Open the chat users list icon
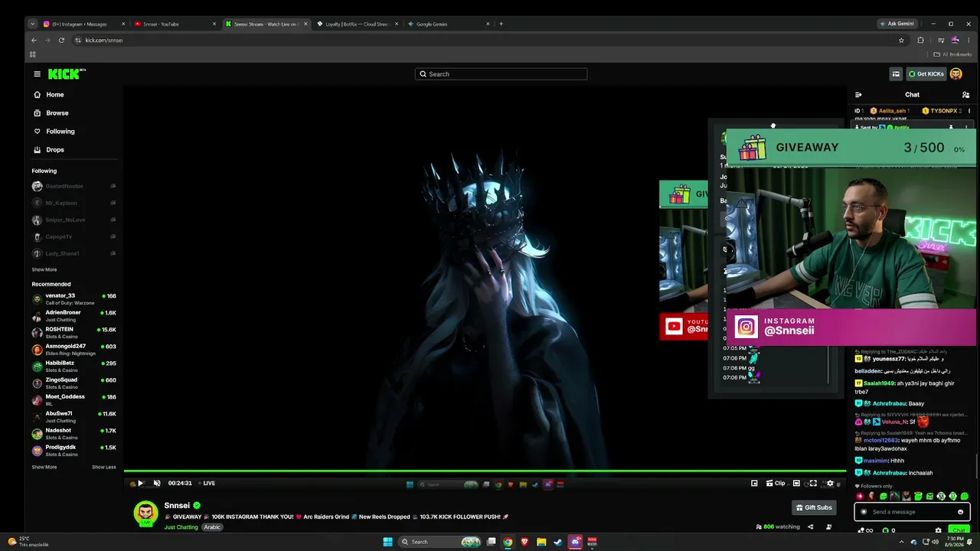 pyautogui.click(x=965, y=95)
